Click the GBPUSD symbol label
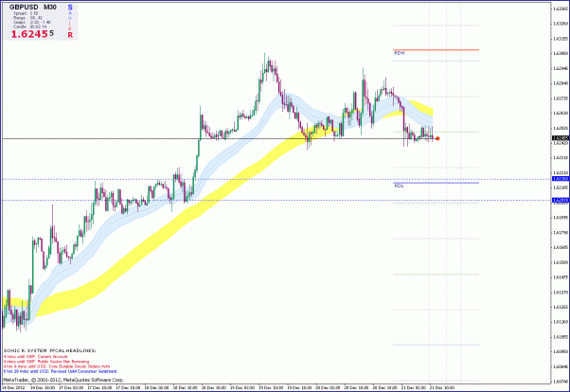Image resolution: width=570 pixels, height=392 pixels. pyautogui.click(x=24, y=7)
